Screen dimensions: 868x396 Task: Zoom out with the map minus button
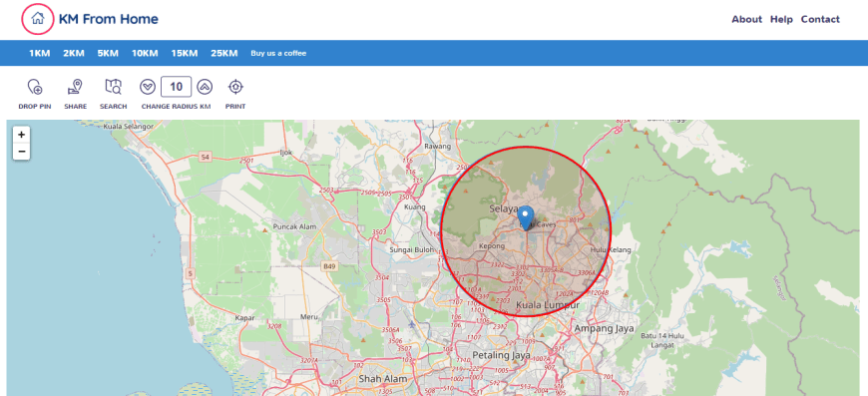point(21,151)
